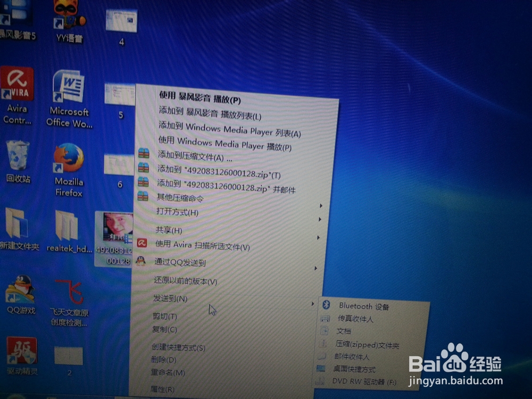Send to 压缩(zipped)文件夹
The width and height of the screenshot is (532, 399).
pyautogui.click(x=367, y=345)
